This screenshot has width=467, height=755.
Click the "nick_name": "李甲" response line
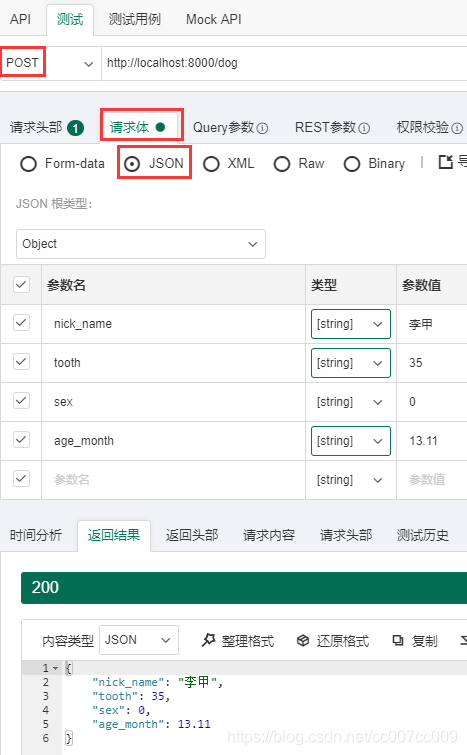pyautogui.click(x=157, y=682)
